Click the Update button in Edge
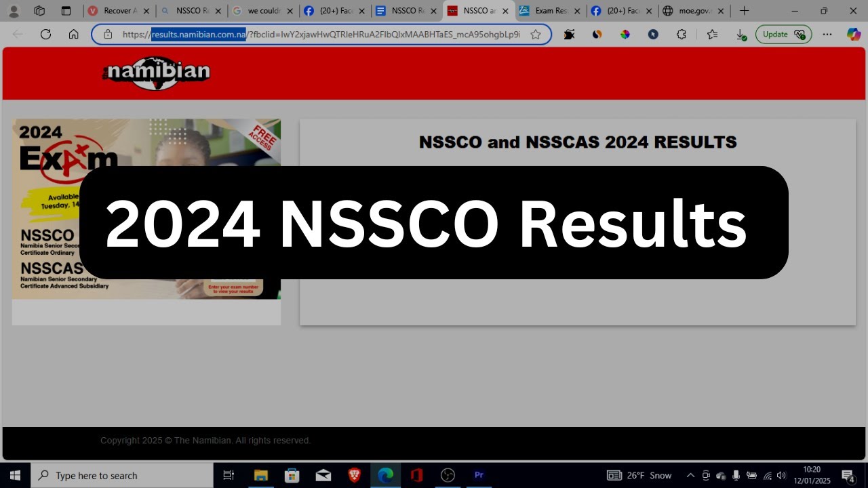 coord(783,34)
